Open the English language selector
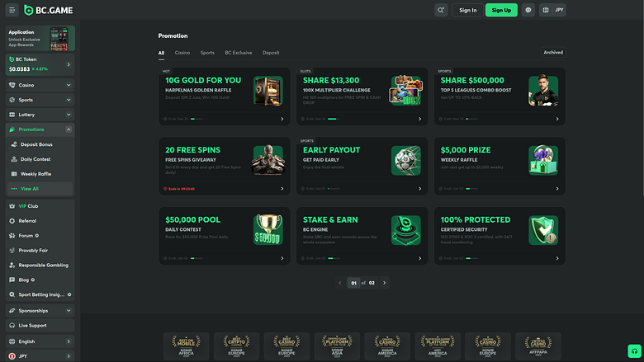Image resolution: width=644 pixels, height=362 pixels. click(40, 341)
